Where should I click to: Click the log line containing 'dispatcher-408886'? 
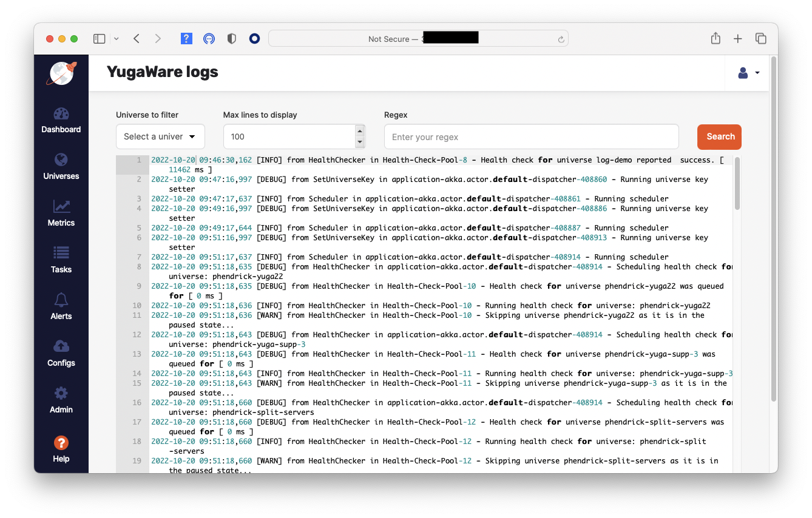pyautogui.click(x=429, y=214)
